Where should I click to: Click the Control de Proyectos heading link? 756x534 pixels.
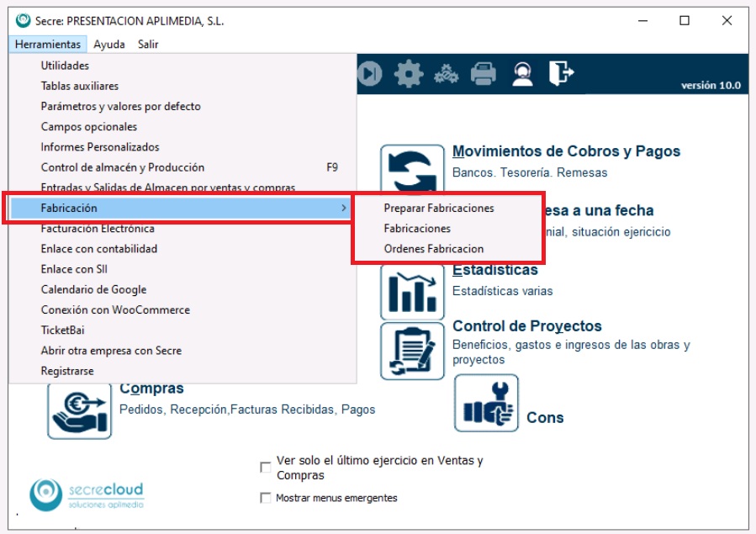pos(526,326)
